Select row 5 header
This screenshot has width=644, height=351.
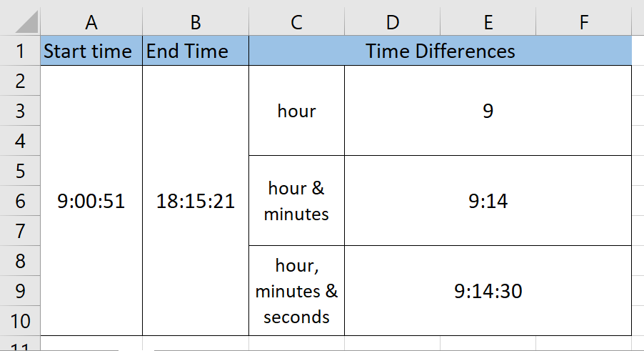coord(19,171)
